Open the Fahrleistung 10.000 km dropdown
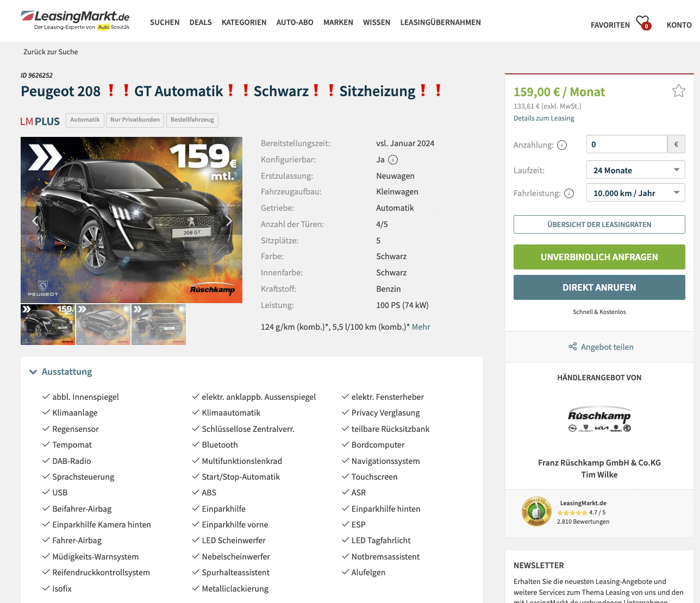The width and height of the screenshot is (700, 603). coord(635,193)
